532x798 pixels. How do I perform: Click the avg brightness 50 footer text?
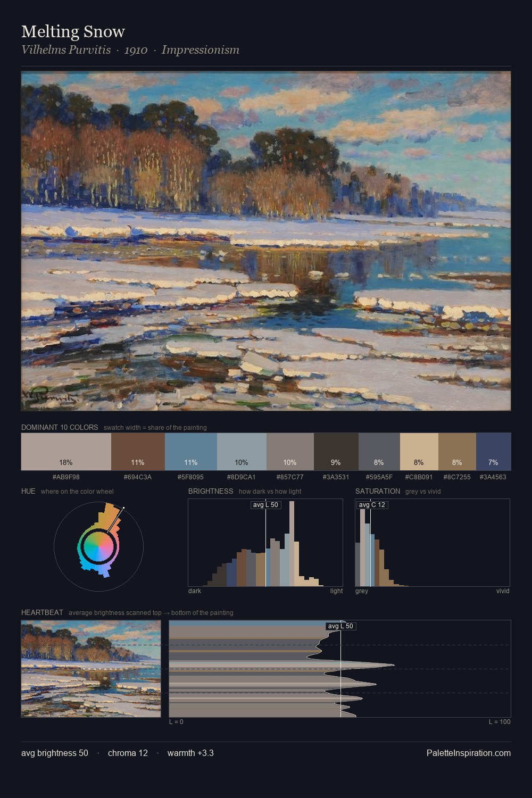pos(55,753)
